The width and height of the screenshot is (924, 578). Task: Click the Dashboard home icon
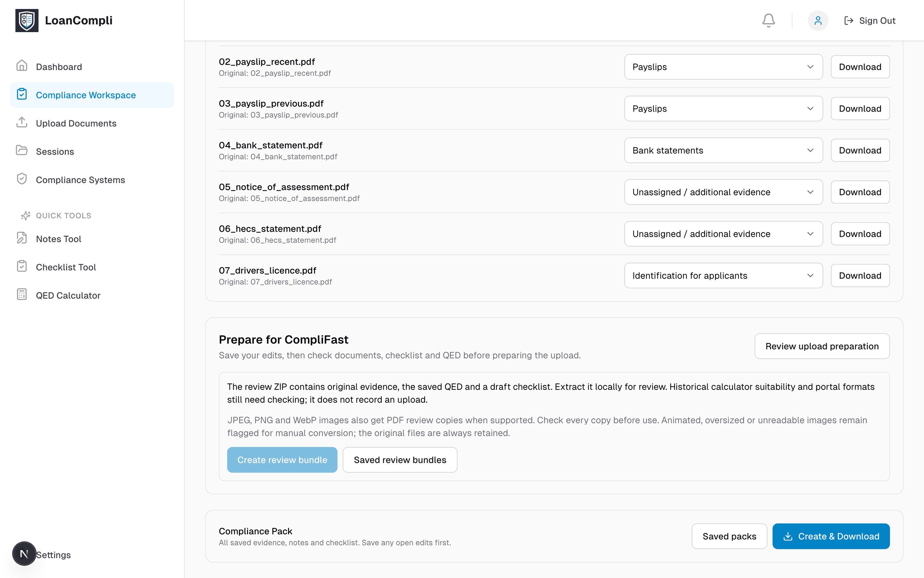22,66
